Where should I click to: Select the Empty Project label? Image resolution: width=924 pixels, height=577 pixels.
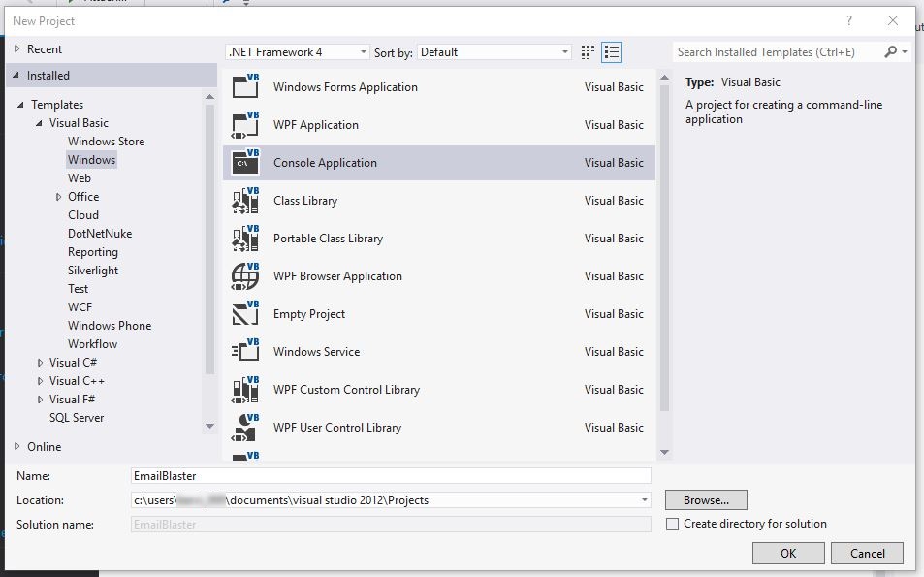pos(309,314)
